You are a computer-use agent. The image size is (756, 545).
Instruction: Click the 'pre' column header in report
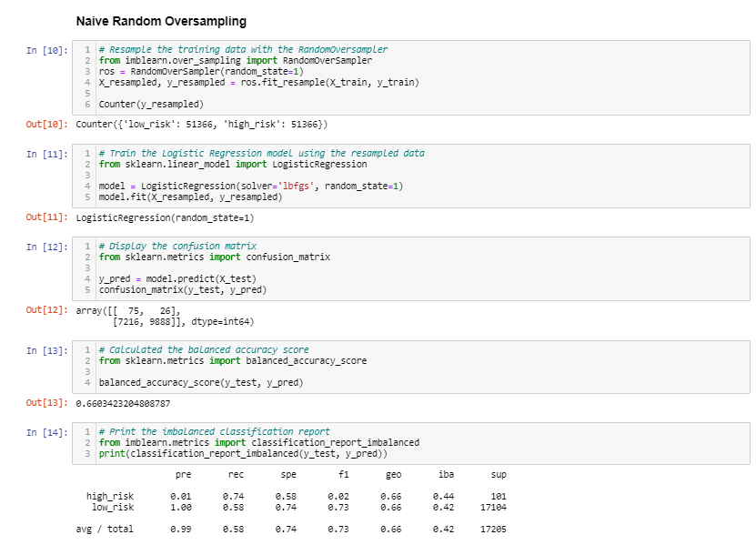[183, 475]
